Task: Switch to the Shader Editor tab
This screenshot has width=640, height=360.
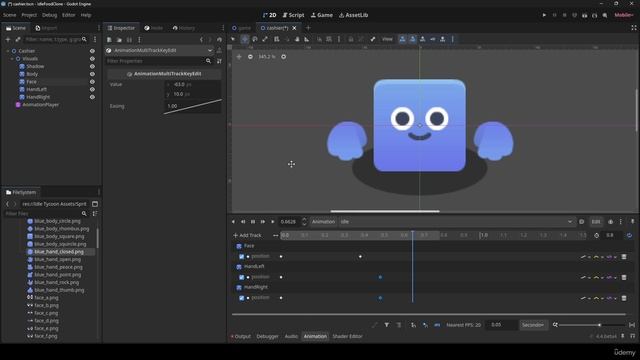Action: tap(347, 336)
